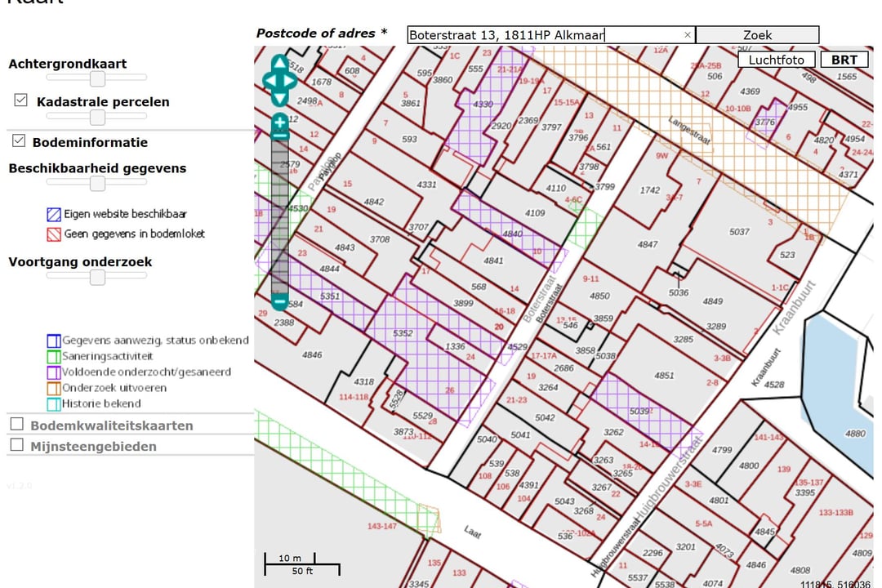This screenshot has height=588, width=882.
Task: Select parcel 593 on the map
Action: 409,138
